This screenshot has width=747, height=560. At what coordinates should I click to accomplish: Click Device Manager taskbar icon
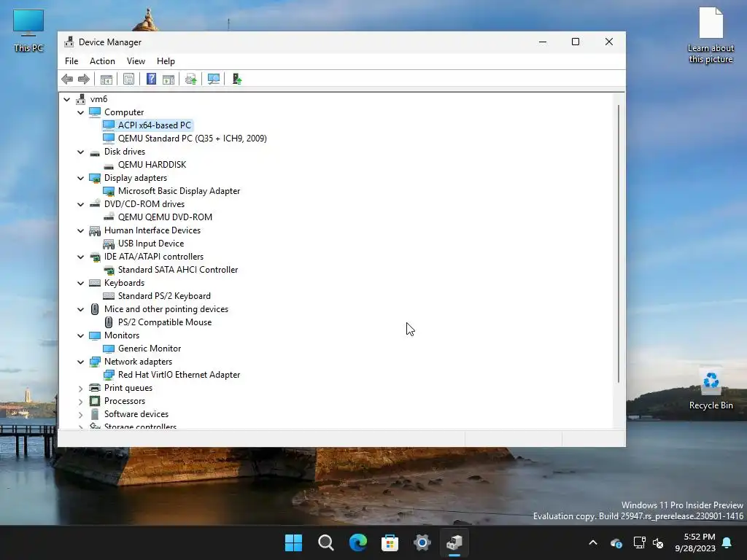[454, 542]
